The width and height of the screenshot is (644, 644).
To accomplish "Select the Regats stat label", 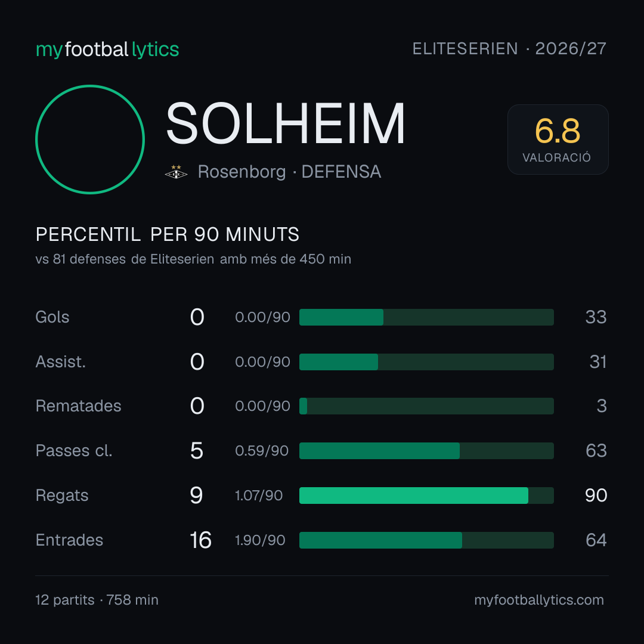I will pos(62,496).
